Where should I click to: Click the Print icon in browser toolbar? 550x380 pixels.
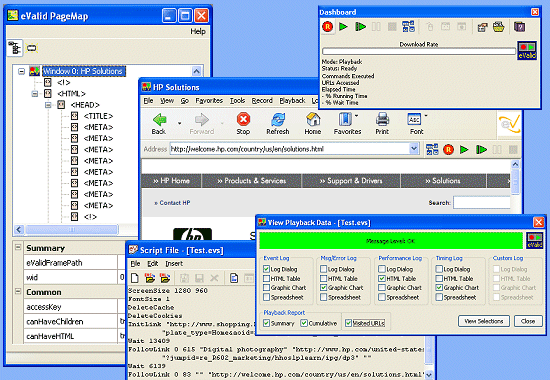pos(382,120)
